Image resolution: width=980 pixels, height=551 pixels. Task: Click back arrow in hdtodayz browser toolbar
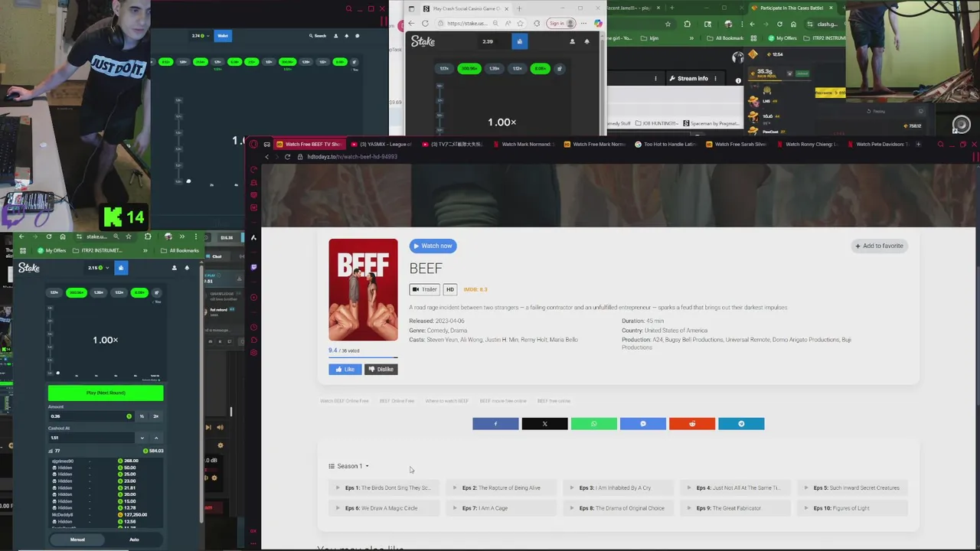(x=266, y=157)
